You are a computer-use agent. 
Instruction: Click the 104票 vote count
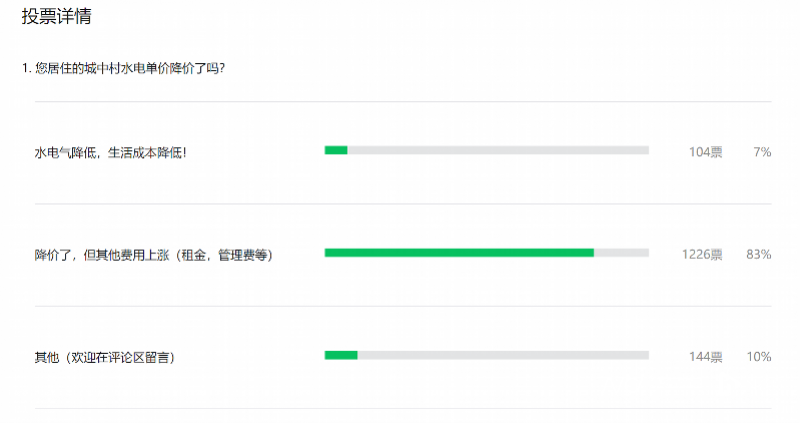click(706, 152)
